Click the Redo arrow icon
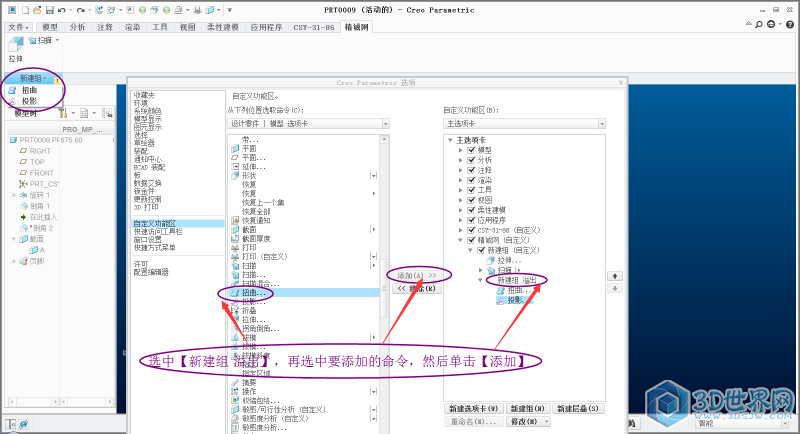Viewport: 800px width, 434px height. [81, 10]
